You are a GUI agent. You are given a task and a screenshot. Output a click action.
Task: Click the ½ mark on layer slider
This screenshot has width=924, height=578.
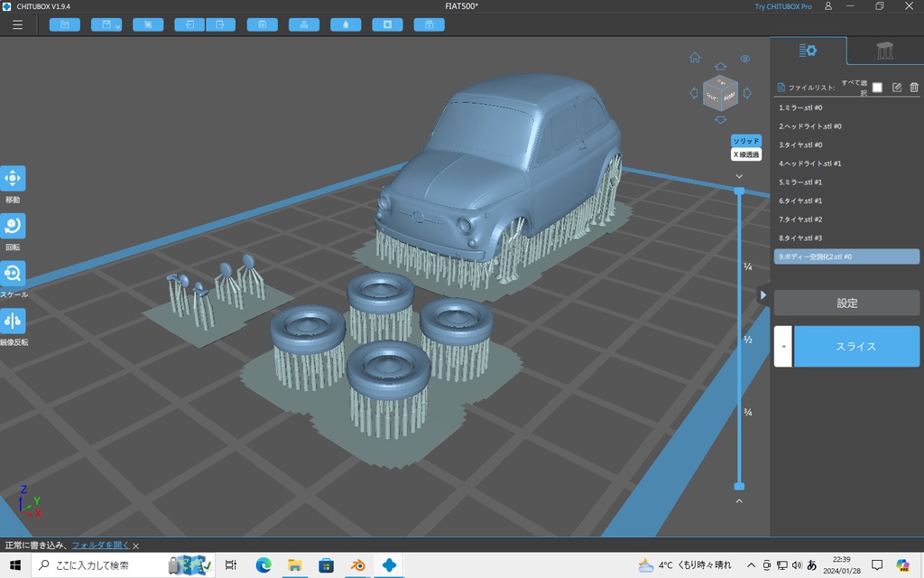tap(747, 340)
